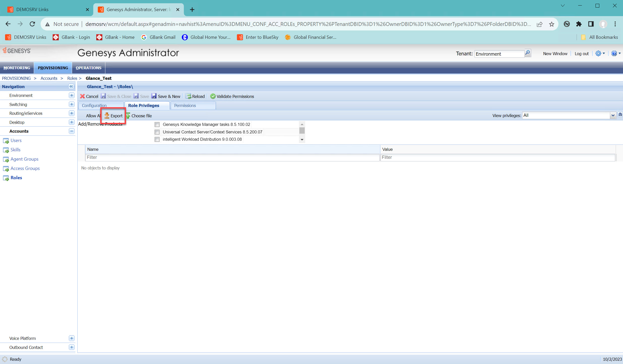Click the browser profile avatar
Image resolution: width=623 pixels, height=364 pixels.
click(x=603, y=24)
